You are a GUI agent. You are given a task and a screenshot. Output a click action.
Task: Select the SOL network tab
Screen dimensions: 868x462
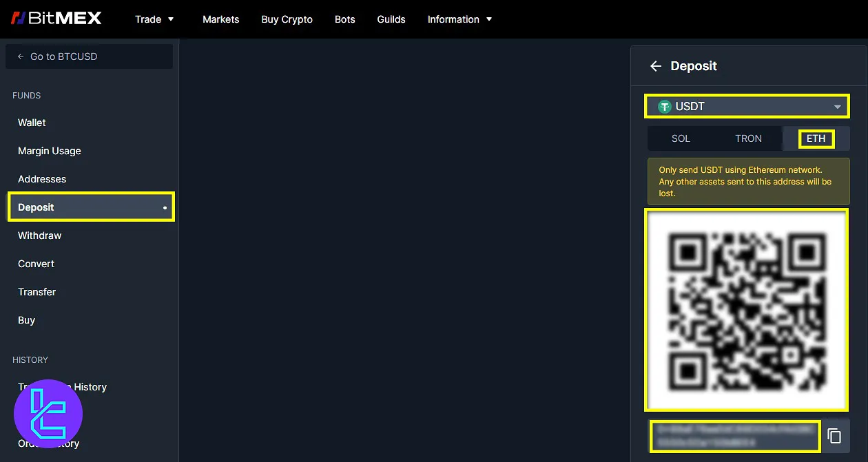[x=681, y=138]
